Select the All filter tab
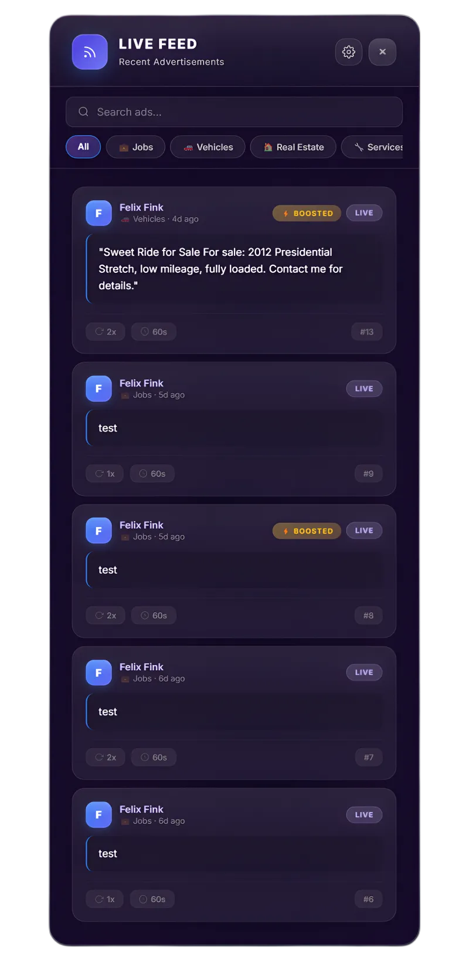 83,147
